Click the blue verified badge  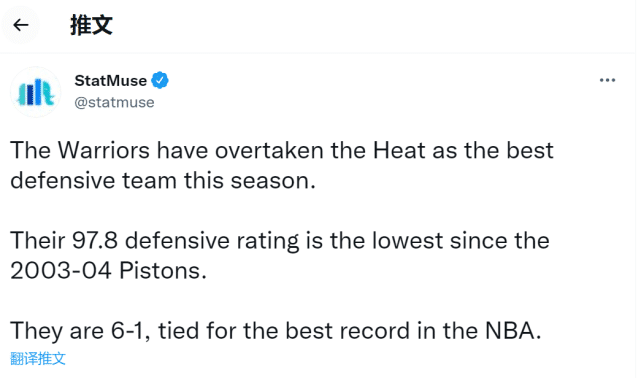click(x=160, y=80)
